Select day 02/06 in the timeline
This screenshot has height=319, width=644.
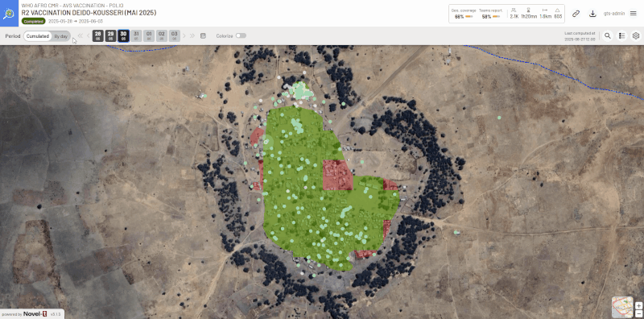[x=162, y=35]
